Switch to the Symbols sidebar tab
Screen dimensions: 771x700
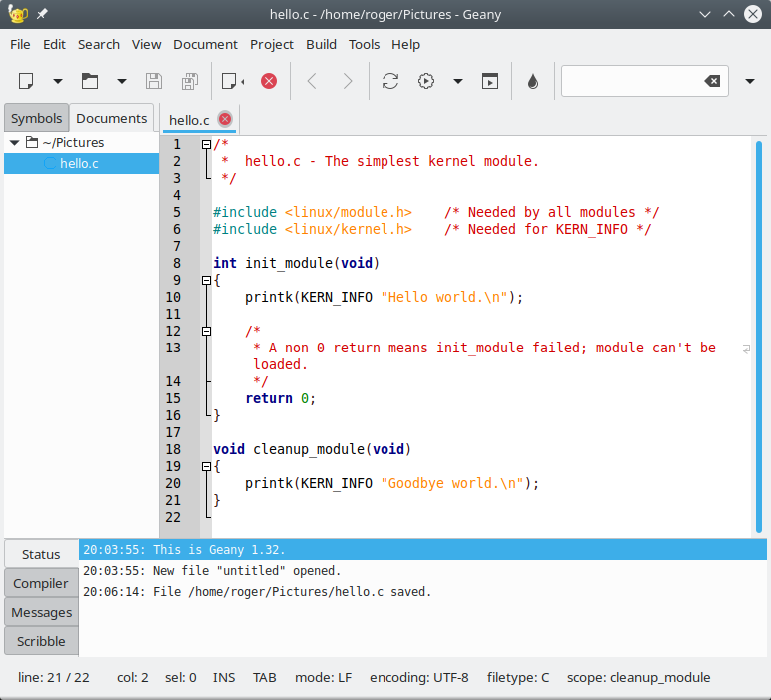(36, 118)
